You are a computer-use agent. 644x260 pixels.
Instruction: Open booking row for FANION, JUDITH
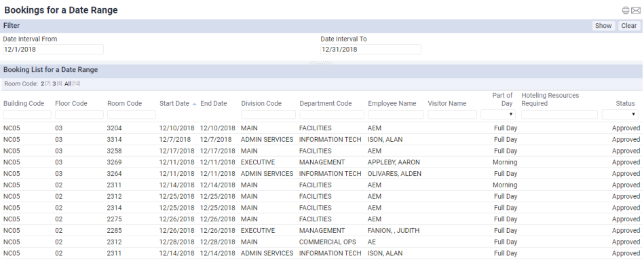click(322, 230)
